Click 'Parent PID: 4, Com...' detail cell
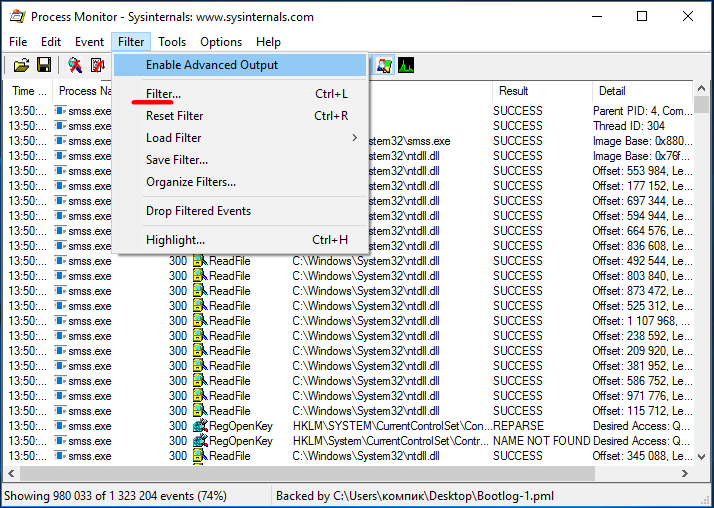714x508 pixels. click(643, 111)
